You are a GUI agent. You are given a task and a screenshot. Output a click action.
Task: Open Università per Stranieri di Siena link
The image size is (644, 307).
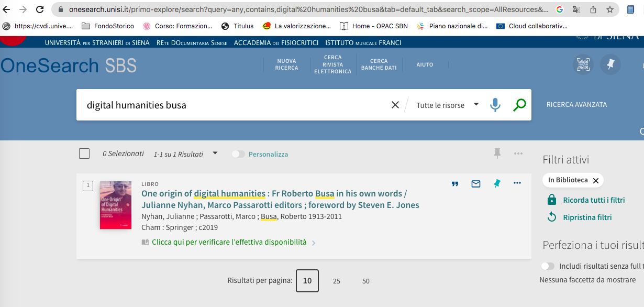(x=97, y=42)
